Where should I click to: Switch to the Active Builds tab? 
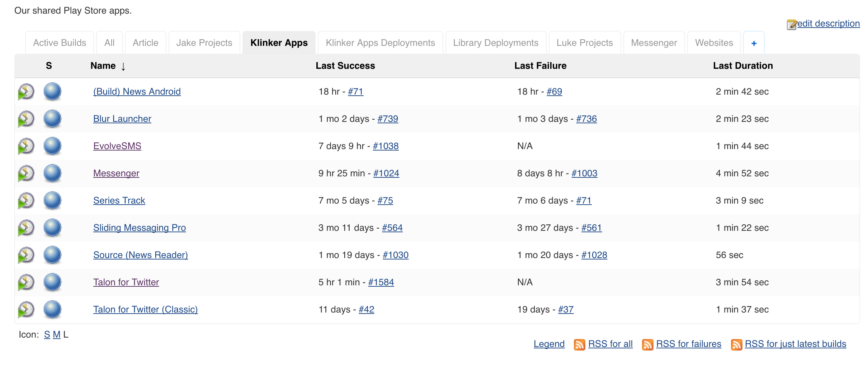click(x=60, y=43)
